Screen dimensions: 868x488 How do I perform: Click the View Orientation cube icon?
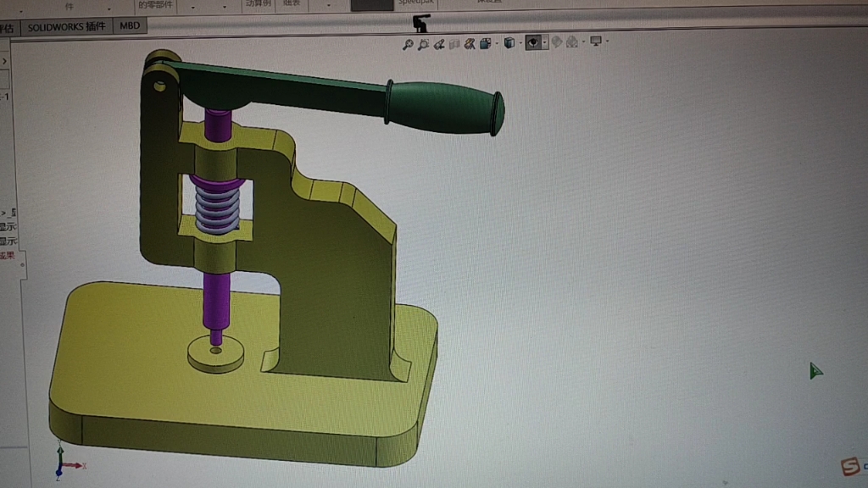point(486,43)
